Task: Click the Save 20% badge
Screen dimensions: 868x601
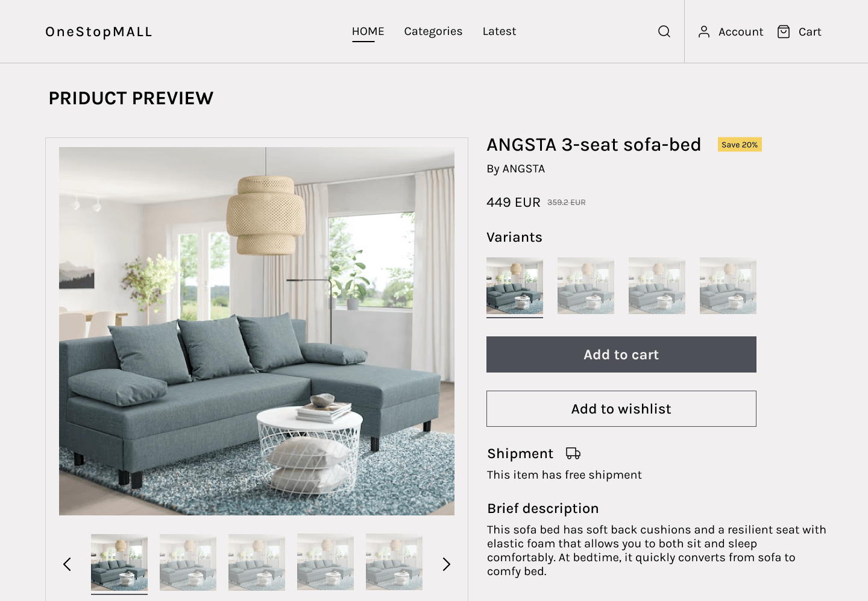Action: 740,145
